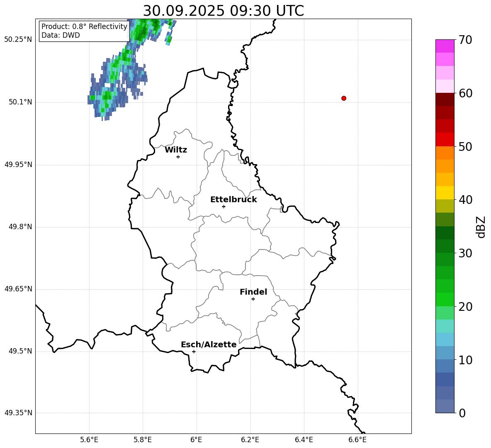This screenshot has width=491, height=448.
Task: Click the 6°E longitude label
Action: point(196,440)
